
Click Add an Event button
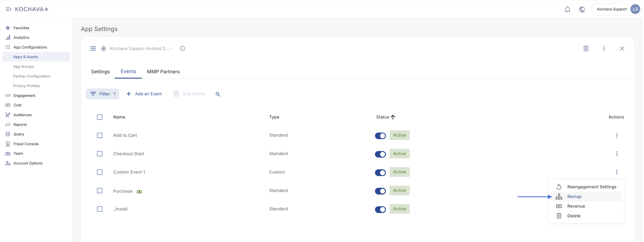144,94
